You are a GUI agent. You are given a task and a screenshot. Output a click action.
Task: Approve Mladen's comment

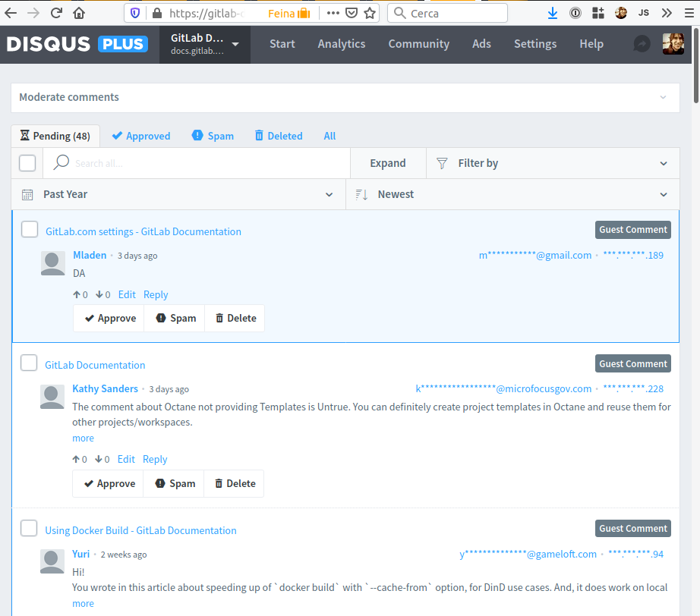point(109,318)
